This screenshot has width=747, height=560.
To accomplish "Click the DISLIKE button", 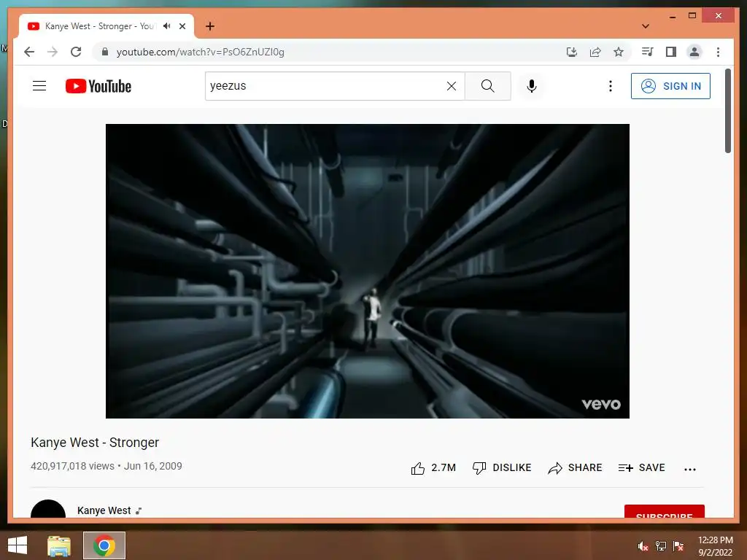I will tap(501, 468).
